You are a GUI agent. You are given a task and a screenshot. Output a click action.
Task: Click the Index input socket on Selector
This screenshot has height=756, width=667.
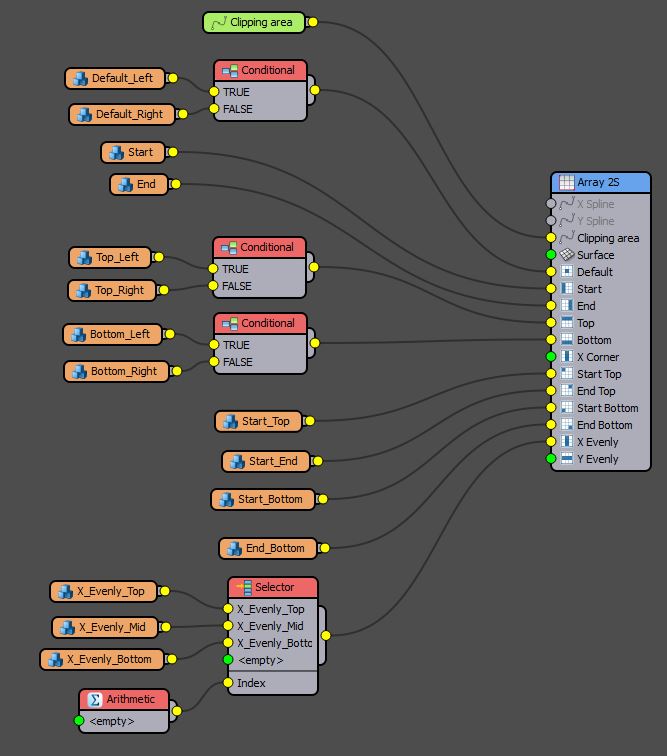(x=228, y=683)
